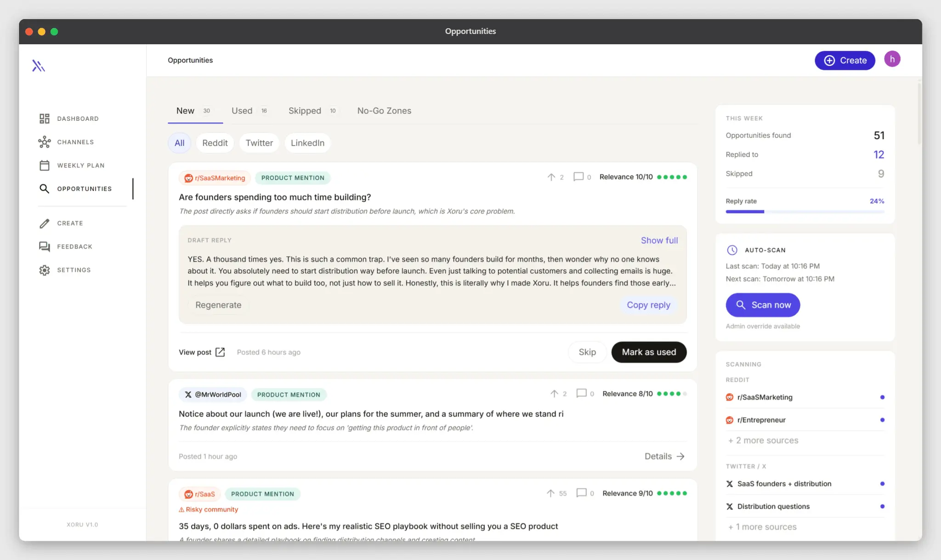This screenshot has height=560, width=941.
Task: Click the Create button in header
Action: coord(845,60)
